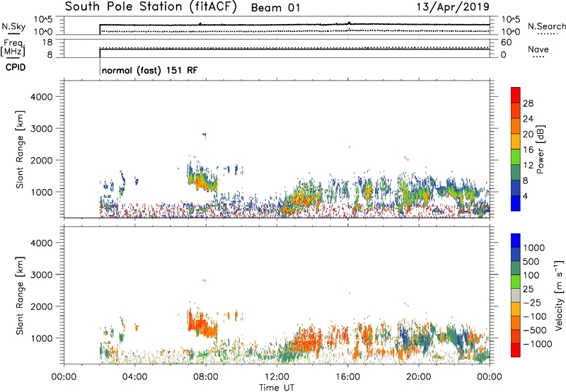Click the '4000' tick on the power panel
The width and height of the screenshot is (566, 392).
(42, 97)
